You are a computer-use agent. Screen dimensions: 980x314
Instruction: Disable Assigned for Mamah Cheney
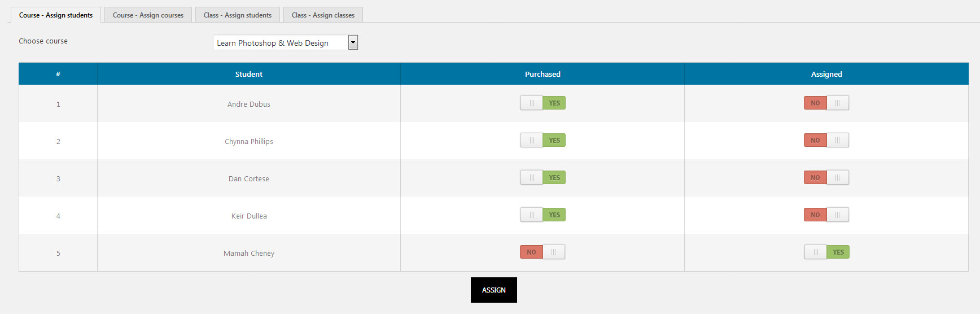(826, 252)
